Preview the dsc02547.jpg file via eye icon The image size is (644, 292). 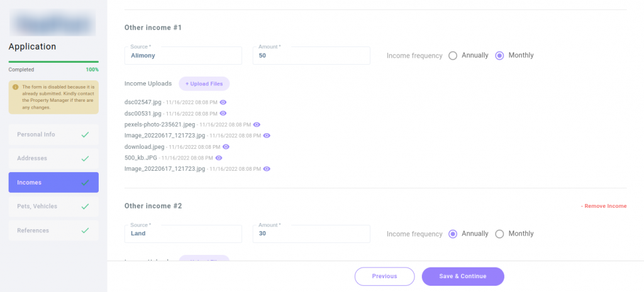(x=223, y=102)
